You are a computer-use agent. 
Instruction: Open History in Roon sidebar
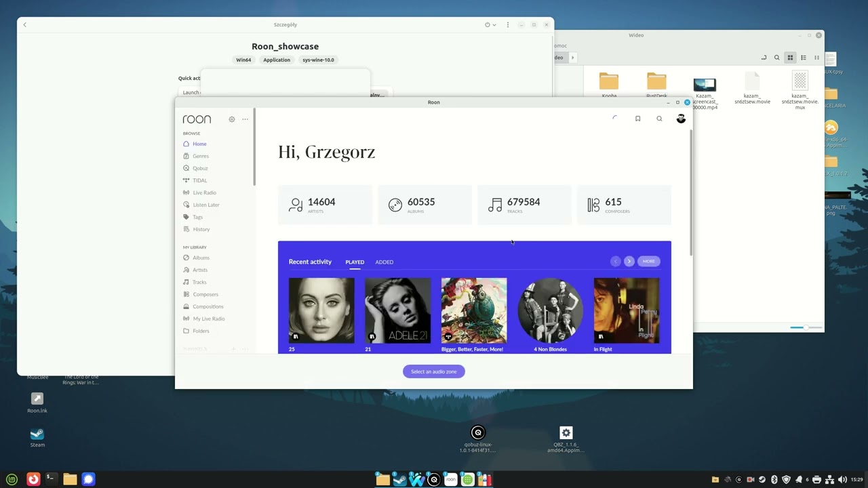[201, 229]
